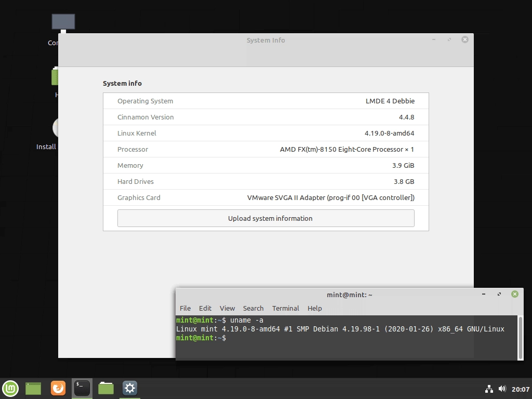The width and height of the screenshot is (532, 399).
Task: Open the Edit menu of the terminal
Action: pyautogui.click(x=205, y=308)
